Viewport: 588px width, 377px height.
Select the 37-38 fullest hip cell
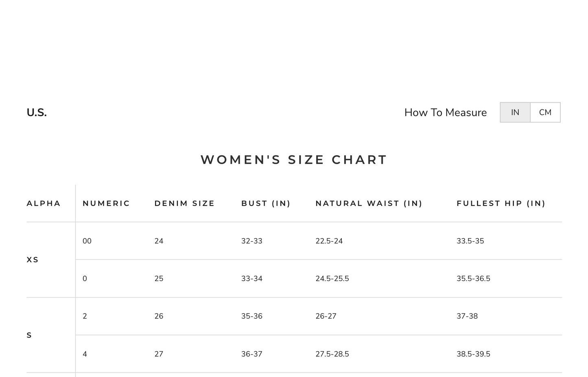click(467, 316)
